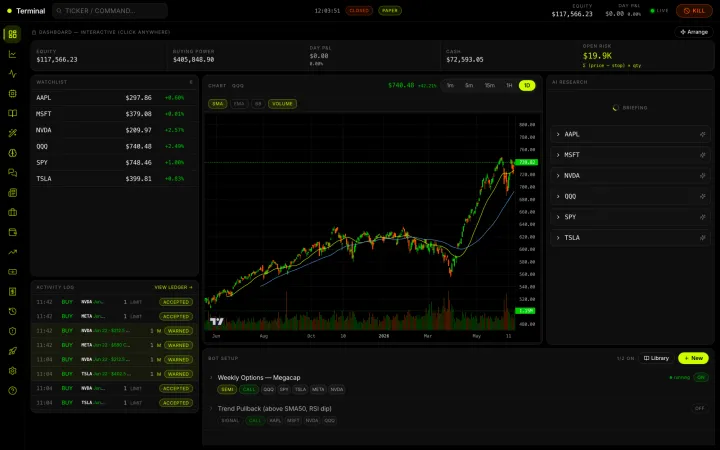Click the KILL button

point(694,11)
